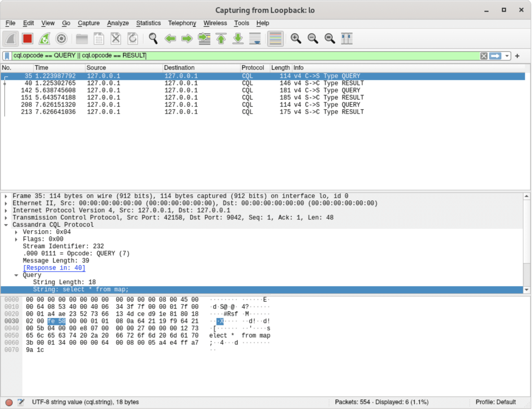The width and height of the screenshot is (532, 409).
Task: Open the File menu
Action: click(x=10, y=23)
